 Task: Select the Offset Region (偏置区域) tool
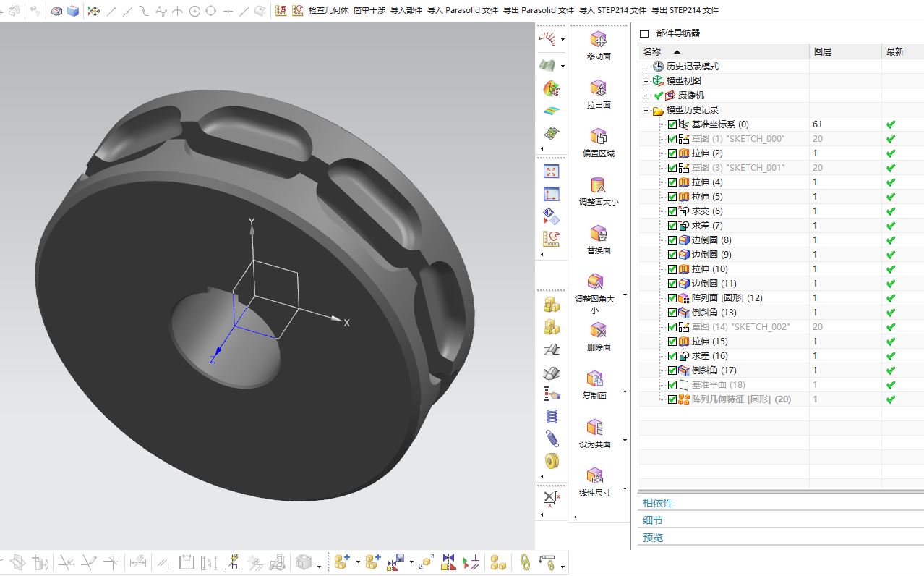tap(598, 143)
